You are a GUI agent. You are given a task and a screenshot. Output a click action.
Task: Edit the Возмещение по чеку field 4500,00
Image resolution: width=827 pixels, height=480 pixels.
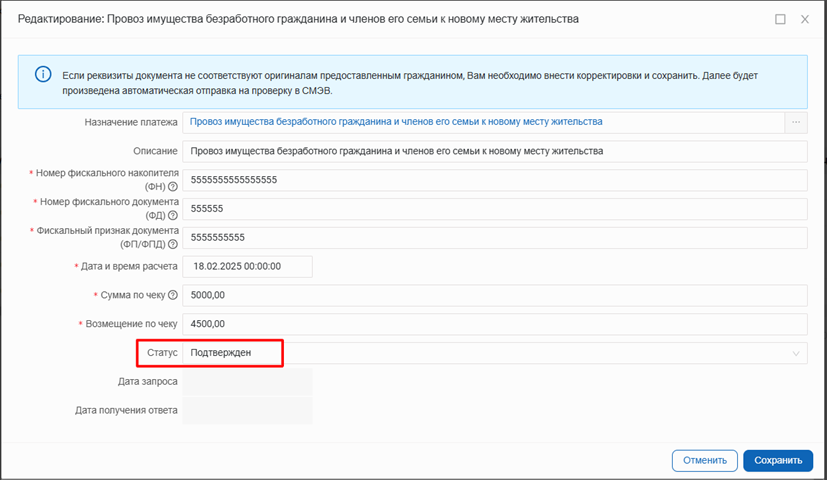(x=494, y=324)
